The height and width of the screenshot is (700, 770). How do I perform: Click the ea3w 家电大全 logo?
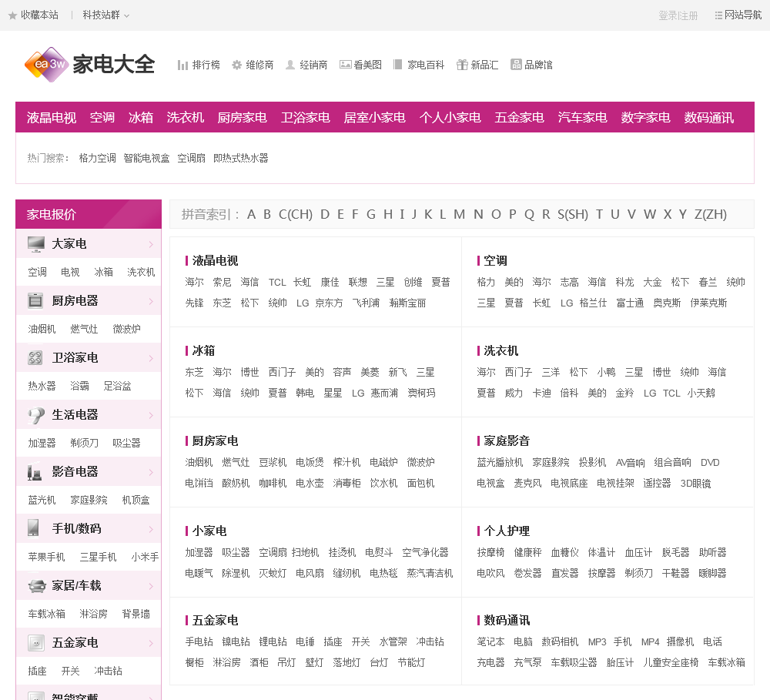click(x=89, y=65)
